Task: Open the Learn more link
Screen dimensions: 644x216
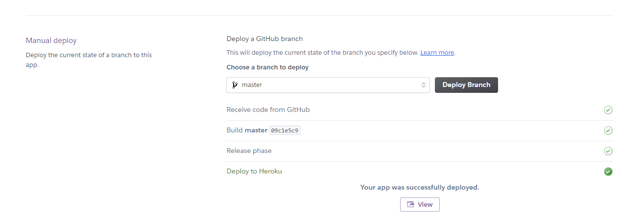Action: point(437,52)
